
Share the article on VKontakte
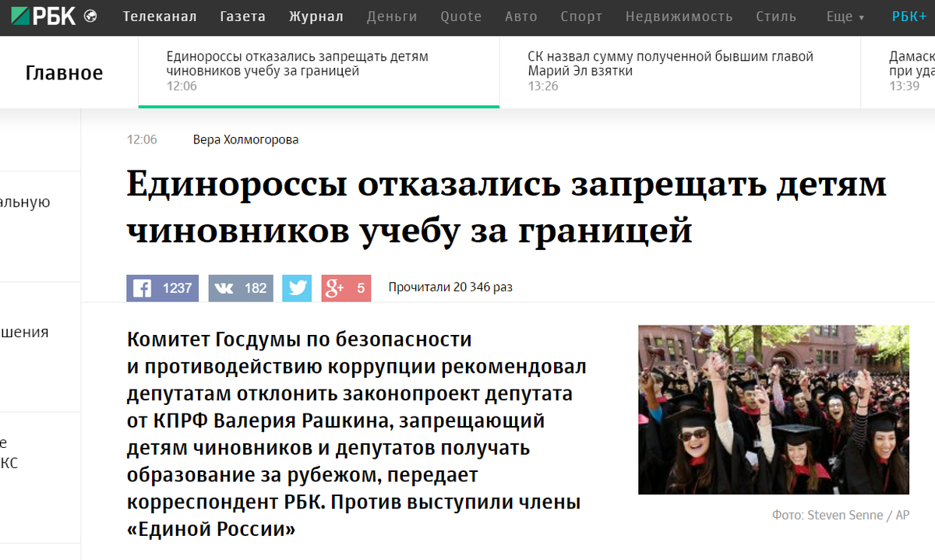pos(240,287)
